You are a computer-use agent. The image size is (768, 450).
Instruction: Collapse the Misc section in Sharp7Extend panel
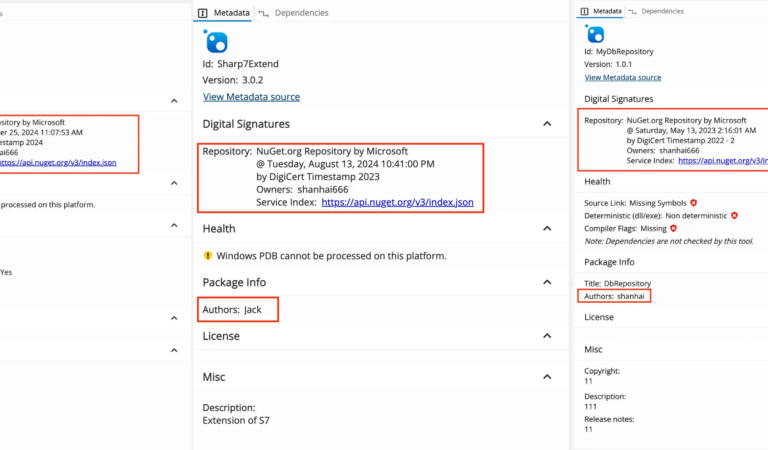tap(547, 377)
